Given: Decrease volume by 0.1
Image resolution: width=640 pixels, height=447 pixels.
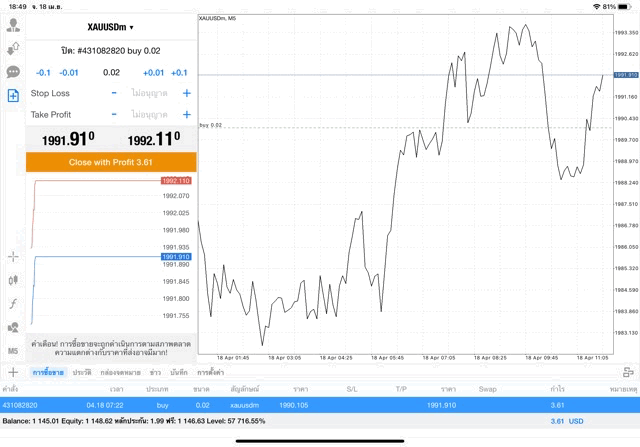Looking at the screenshot, I should click(x=43, y=73).
